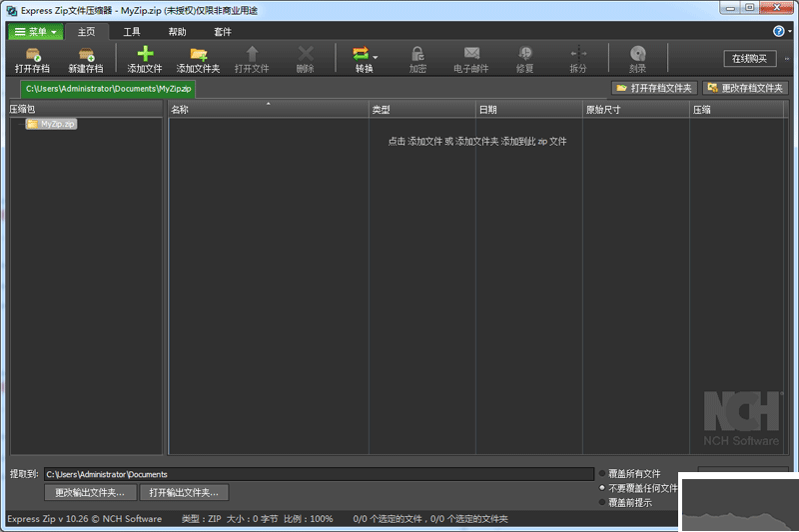
Task: Switch to the 工具 tab
Action: click(x=132, y=32)
